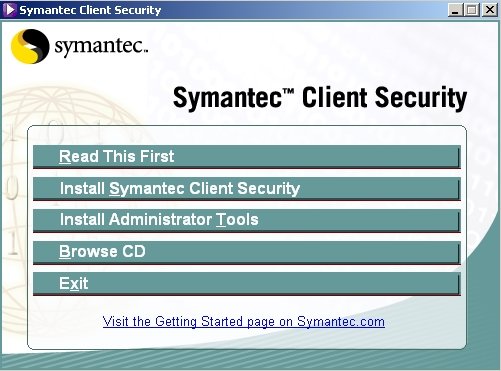Click the Exit button in the menu
This screenshot has width=501, height=371.
tap(247, 284)
